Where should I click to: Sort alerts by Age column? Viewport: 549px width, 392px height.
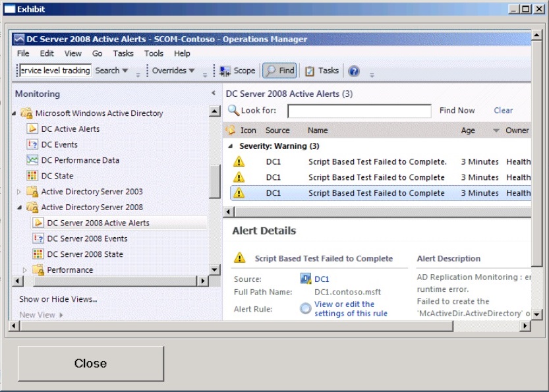click(468, 130)
